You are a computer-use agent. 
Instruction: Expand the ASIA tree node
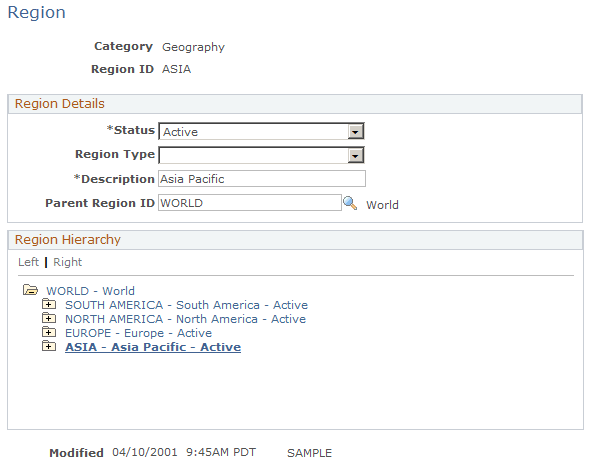[49, 346]
